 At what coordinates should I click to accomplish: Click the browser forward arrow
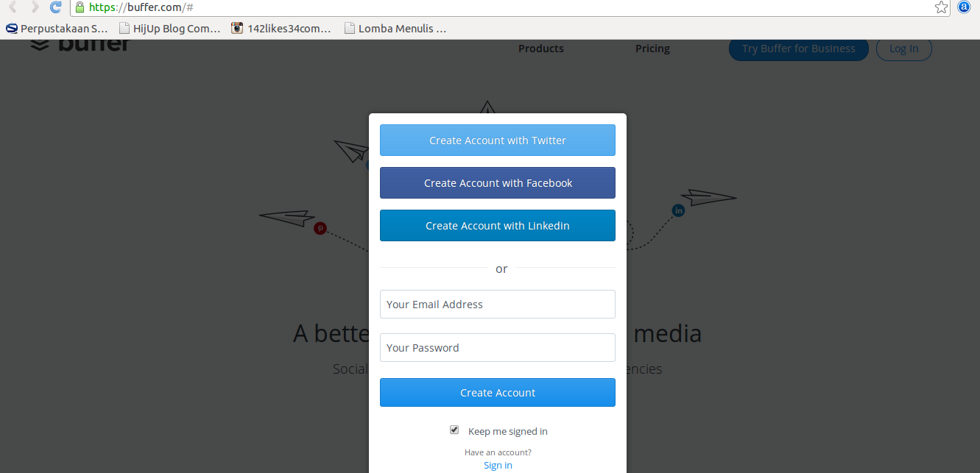tap(35, 7)
